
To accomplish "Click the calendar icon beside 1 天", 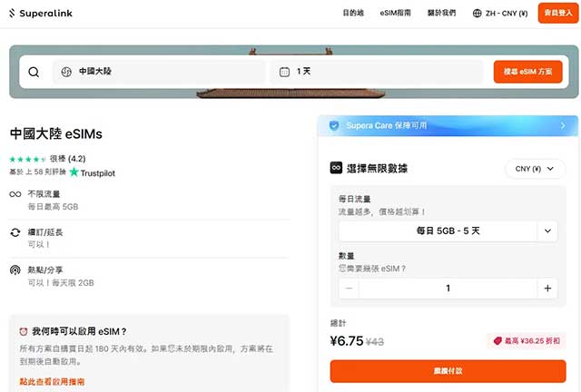I will pos(284,72).
